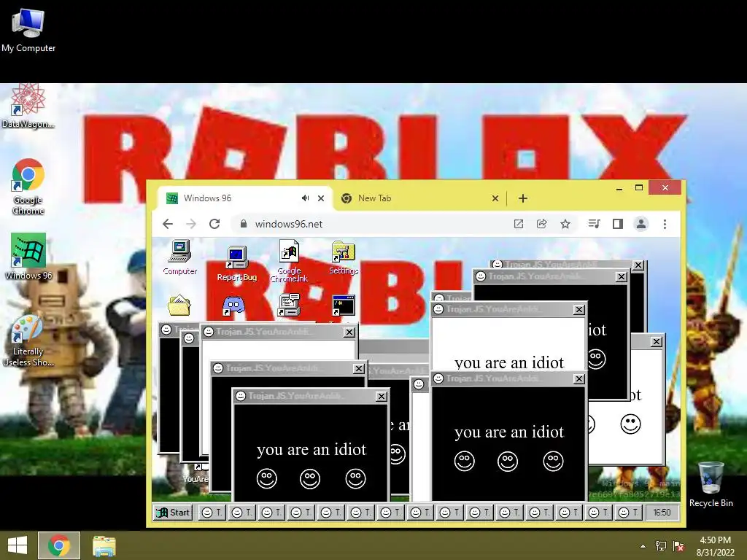The width and height of the screenshot is (747, 560).
Task: Bookmark this page with star
Action: tap(565, 224)
